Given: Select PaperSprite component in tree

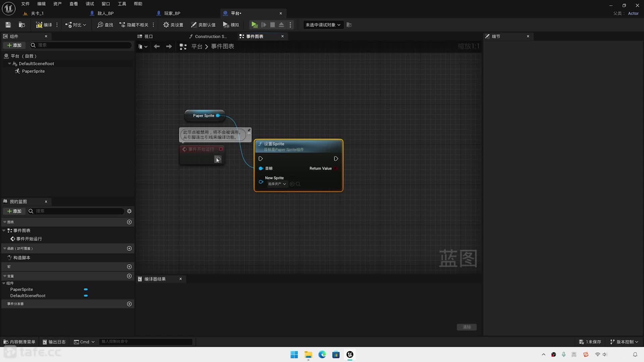Looking at the screenshot, I should (33, 71).
